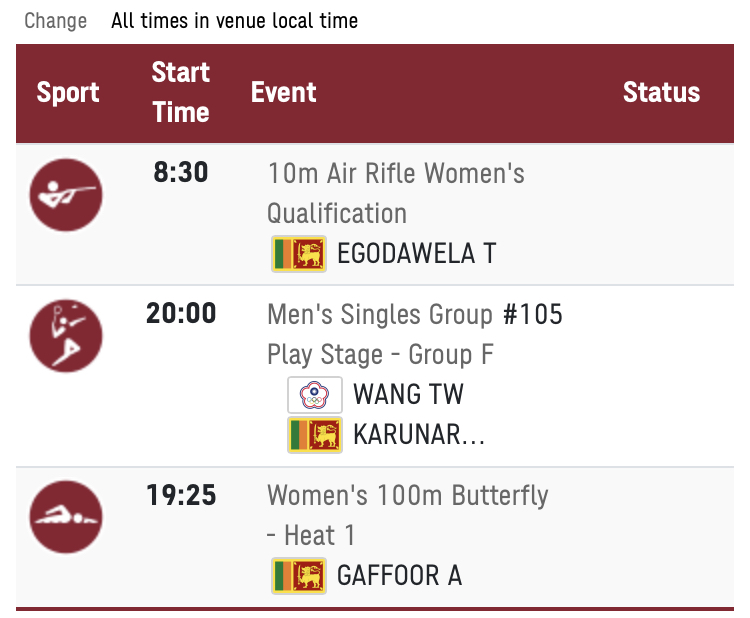Click the Chinese Taipei flag beside WANG TW
The height and width of the screenshot is (618, 750).
point(315,395)
